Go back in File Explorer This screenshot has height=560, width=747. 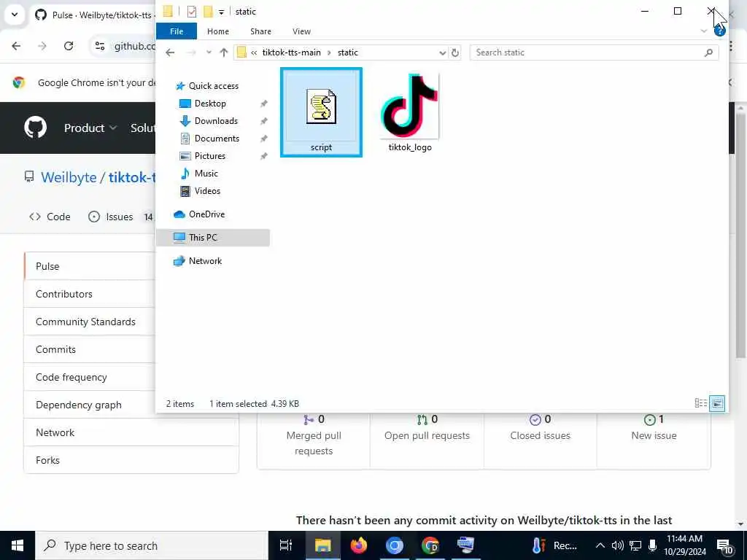point(170,52)
